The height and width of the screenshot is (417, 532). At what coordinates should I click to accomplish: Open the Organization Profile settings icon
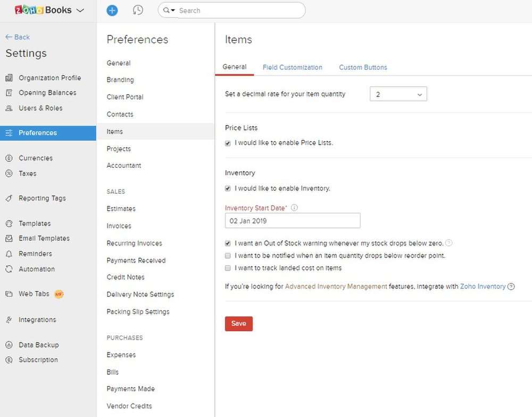coord(7,78)
